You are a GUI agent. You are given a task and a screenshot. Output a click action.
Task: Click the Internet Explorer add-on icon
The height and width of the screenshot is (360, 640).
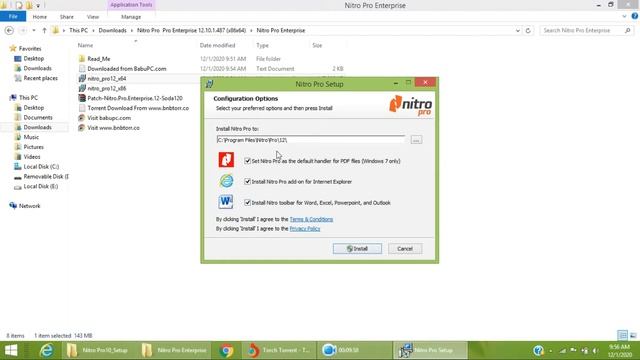tap(226, 180)
